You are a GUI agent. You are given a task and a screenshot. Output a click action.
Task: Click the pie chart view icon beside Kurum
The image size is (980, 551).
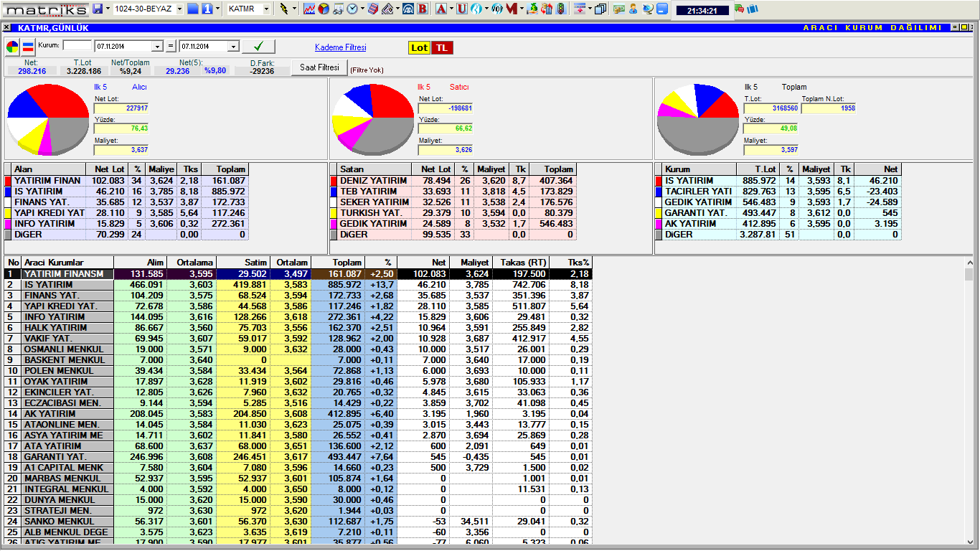tap(13, 47)
